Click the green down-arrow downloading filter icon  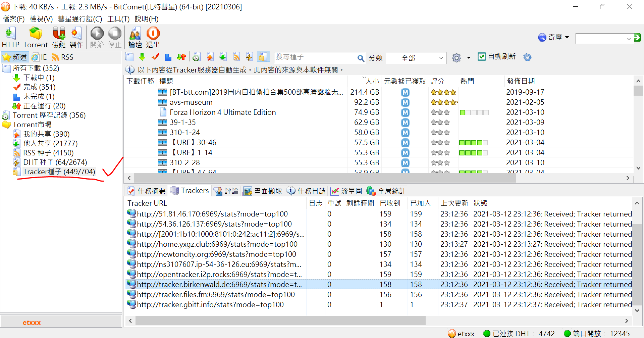point(142,57)
